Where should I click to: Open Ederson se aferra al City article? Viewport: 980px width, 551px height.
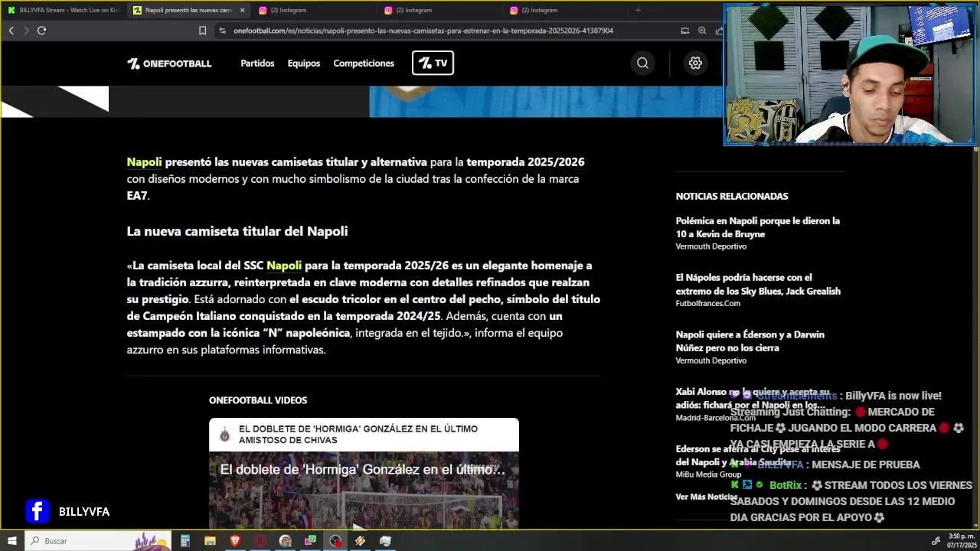(x=757, y=455)
